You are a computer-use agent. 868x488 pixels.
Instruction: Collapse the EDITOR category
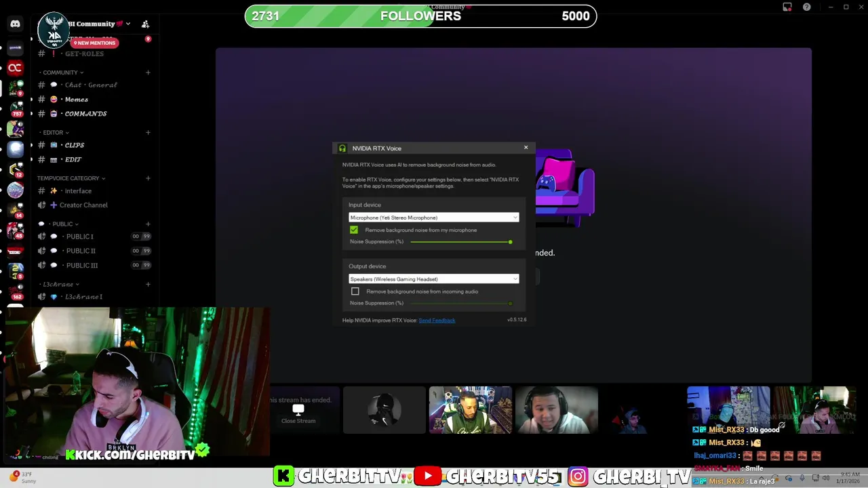[x=54, y=132]
